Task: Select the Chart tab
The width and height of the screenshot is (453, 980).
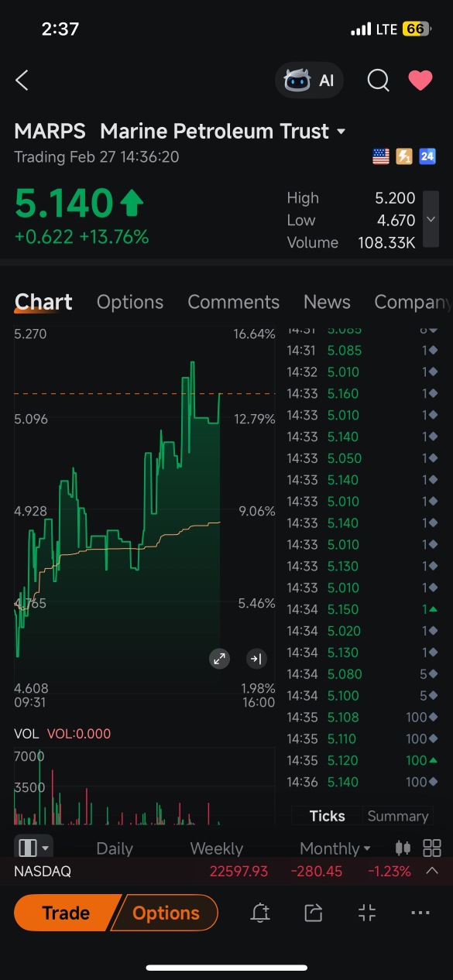Action: (43, 302)
